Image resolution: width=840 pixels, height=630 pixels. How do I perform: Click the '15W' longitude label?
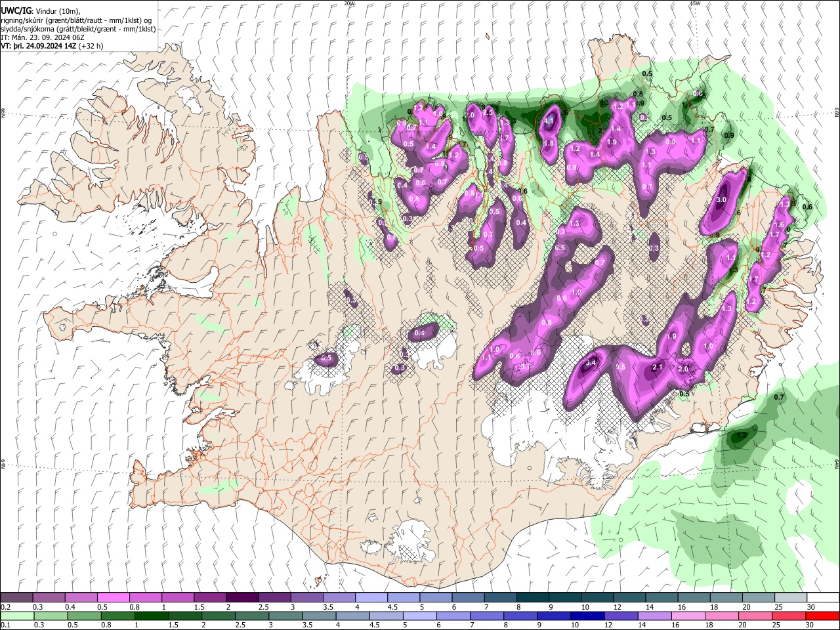coord(696,3)
